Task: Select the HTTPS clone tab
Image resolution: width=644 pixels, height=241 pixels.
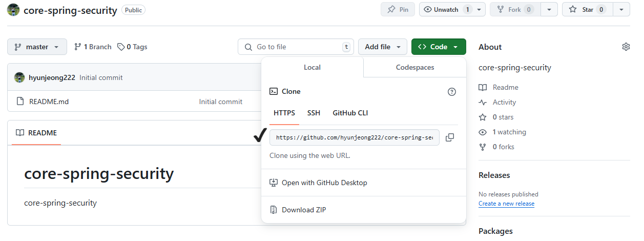Action: [x=284, y=113]
